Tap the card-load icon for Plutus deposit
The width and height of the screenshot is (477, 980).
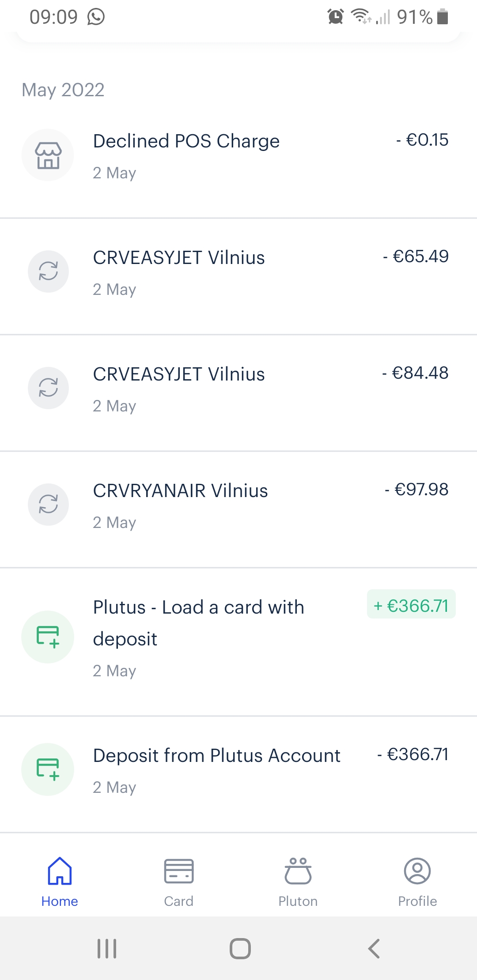48,637
